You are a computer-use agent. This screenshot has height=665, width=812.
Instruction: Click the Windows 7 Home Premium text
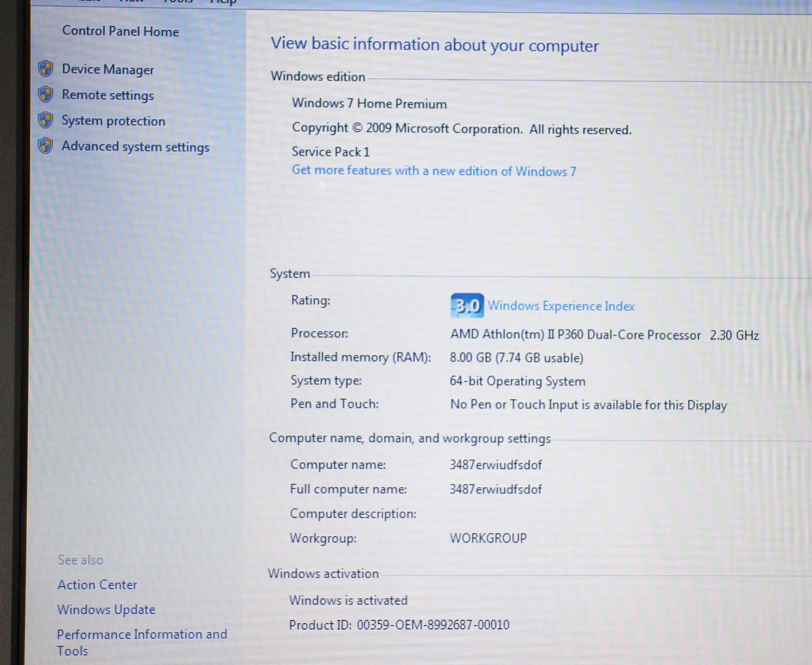coord(369,103)
